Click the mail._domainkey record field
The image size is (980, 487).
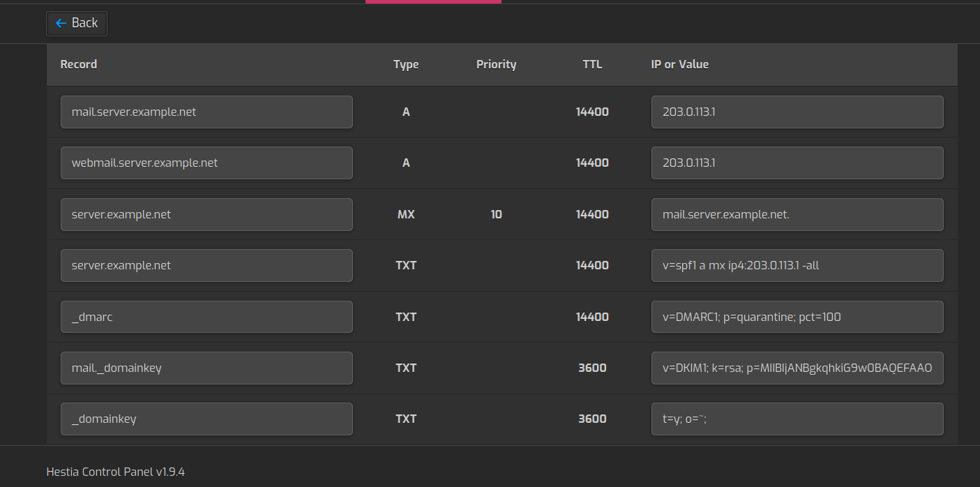(x=206, y=368)
